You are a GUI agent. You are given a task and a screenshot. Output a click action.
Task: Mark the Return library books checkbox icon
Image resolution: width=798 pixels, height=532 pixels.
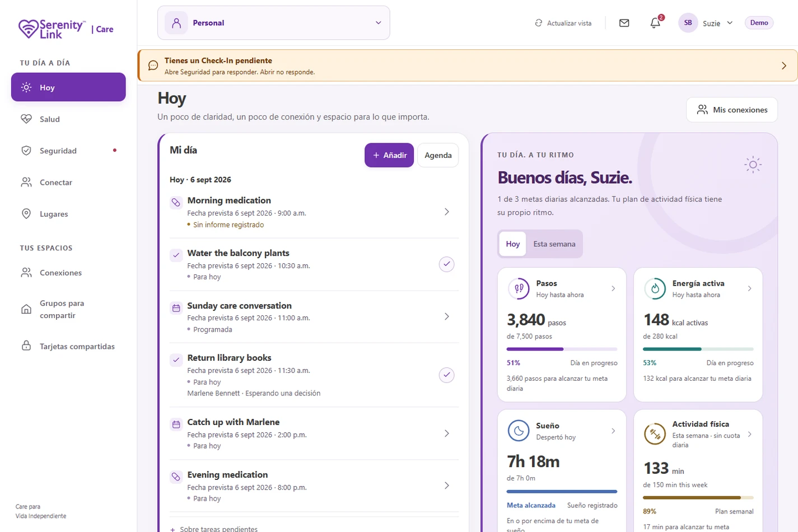click(176, 360)
